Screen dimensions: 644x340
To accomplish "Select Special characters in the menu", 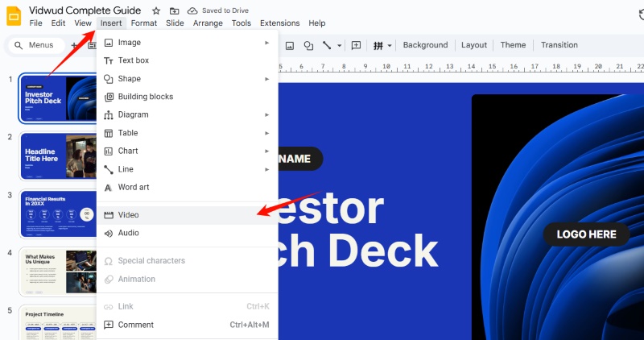I will (x=188, y=261).
